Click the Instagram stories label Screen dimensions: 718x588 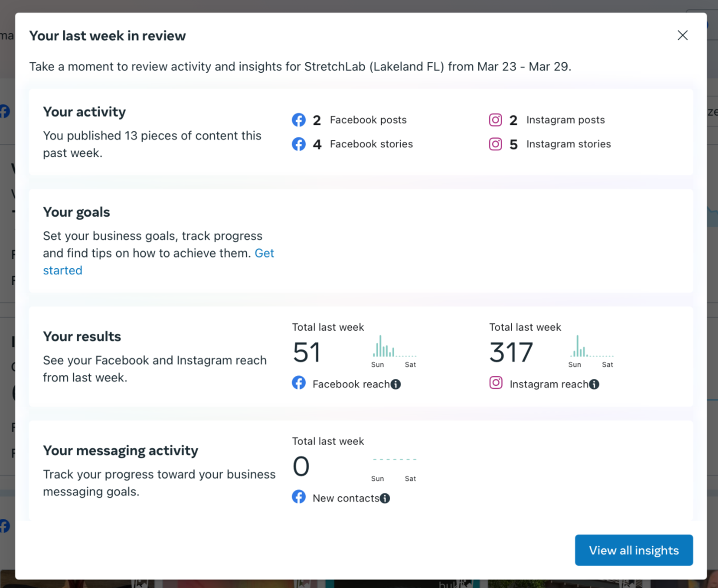569,144
